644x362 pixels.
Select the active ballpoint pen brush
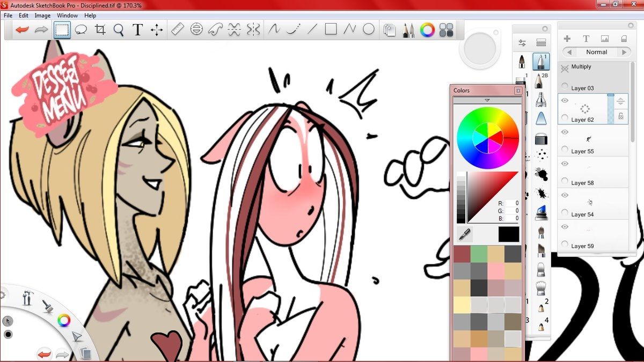click(540, 62)
